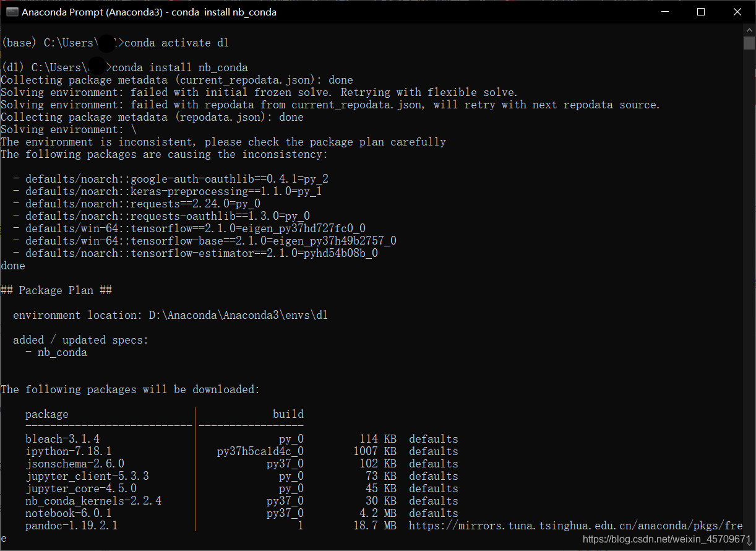Click the requests==2.24.0=py_0 package line

tap(137, 204)
